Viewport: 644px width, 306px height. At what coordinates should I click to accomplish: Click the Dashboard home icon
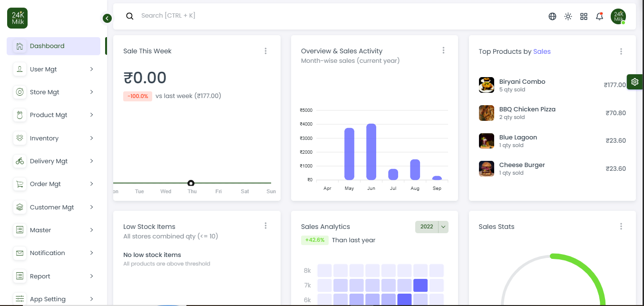click(x=20, y=46)
